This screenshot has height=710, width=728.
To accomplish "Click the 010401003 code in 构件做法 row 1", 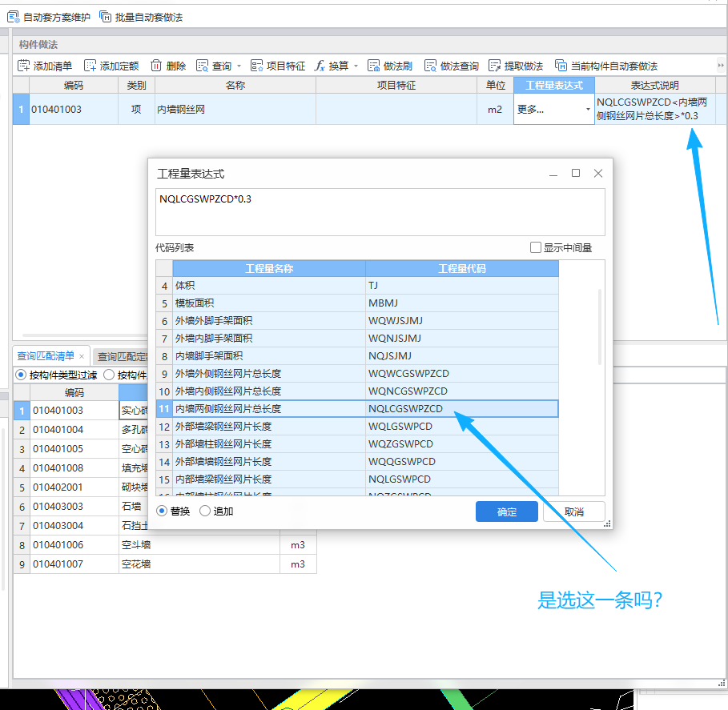I will click(x=56, y=109).
